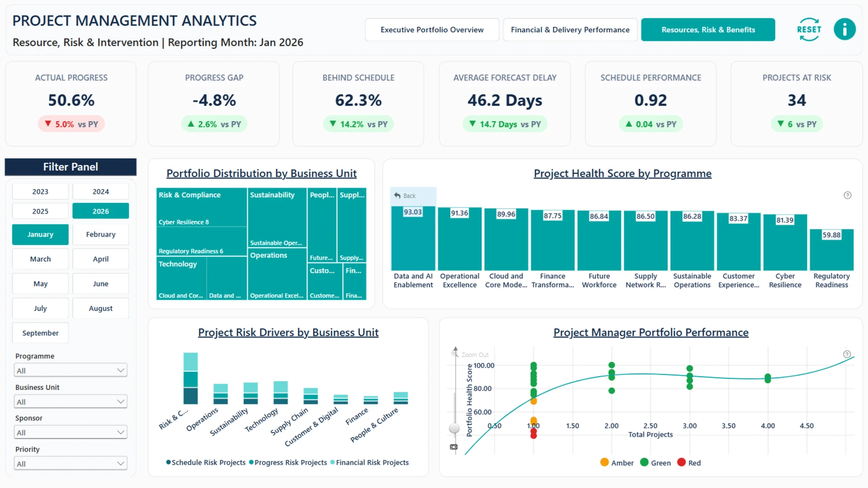Screen dimensions: 868x488
Task: Click the down arrow under Projects At Risk
Action: coord(780,123)
